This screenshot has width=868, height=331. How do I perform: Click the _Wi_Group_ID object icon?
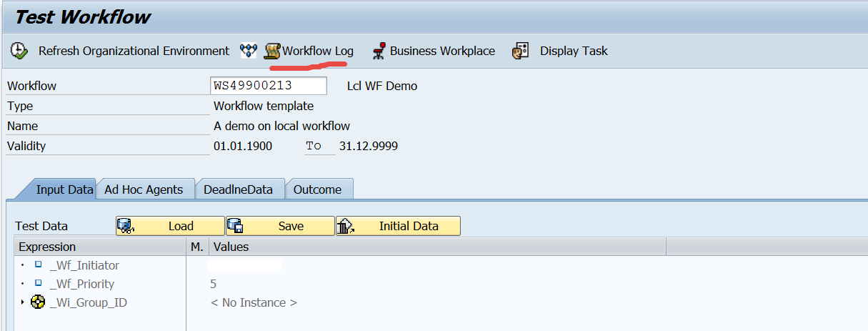point(39,302)
